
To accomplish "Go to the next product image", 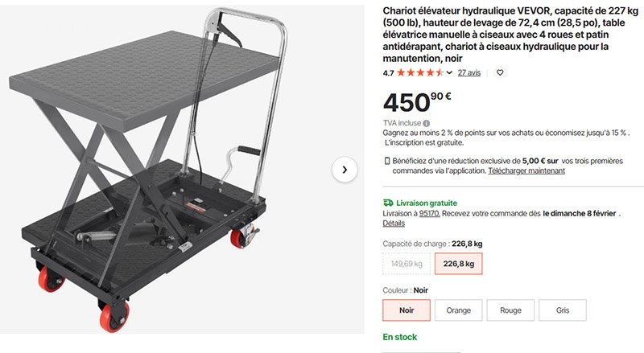I will (x=345, y=170).
